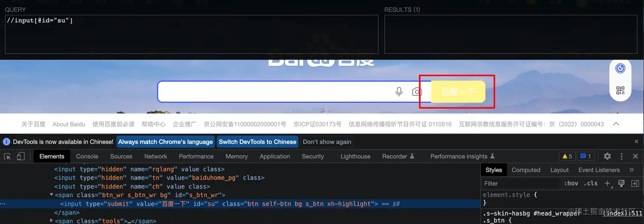This screenshot has height=224, width=644.
Task: Open the Network tab
Action: point(155,156)
